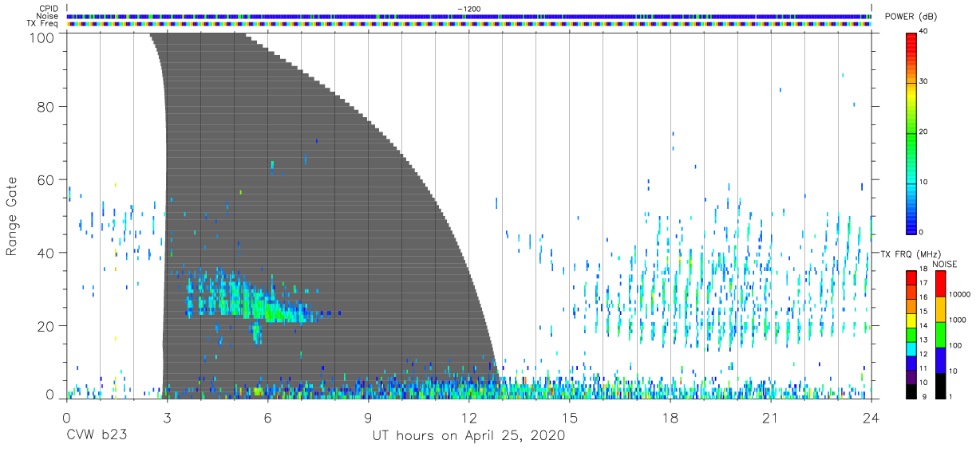This screenshot has width=980, height=452.
Task: Click the 3 tick label on UT hours axis
Action: point(167,418)
